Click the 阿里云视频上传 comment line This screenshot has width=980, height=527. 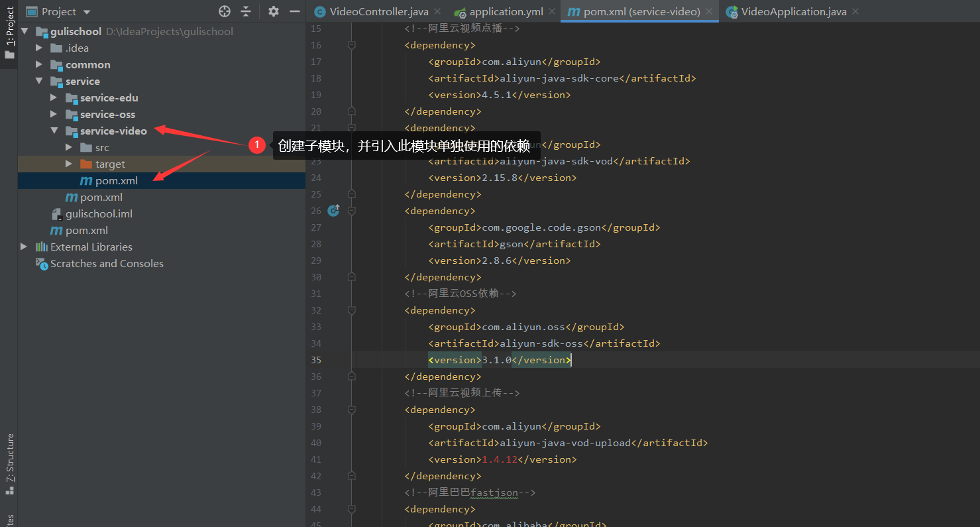coord(462,393)
